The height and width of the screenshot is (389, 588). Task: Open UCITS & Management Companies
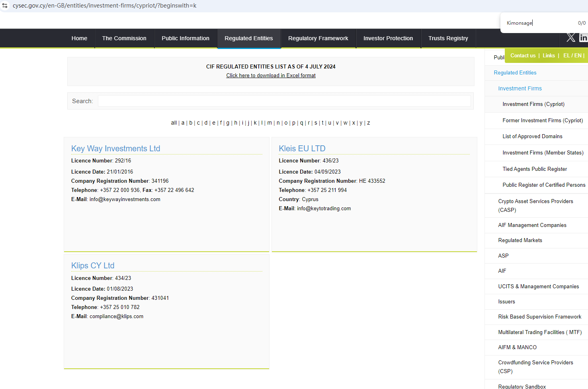pyautogui.click(x=538, y=287)
